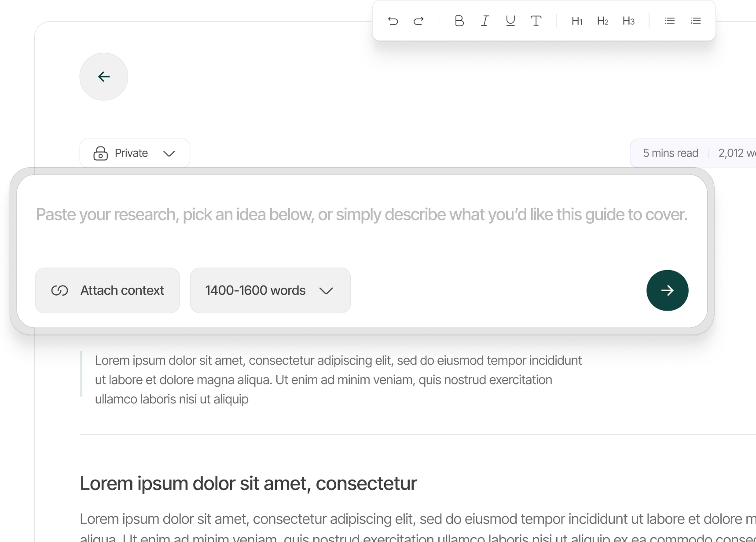Screen dimensions: 756x542
Task: Click the quoted block 'ut labore et dolore magna aliqua'
Action: click(338, 380)
